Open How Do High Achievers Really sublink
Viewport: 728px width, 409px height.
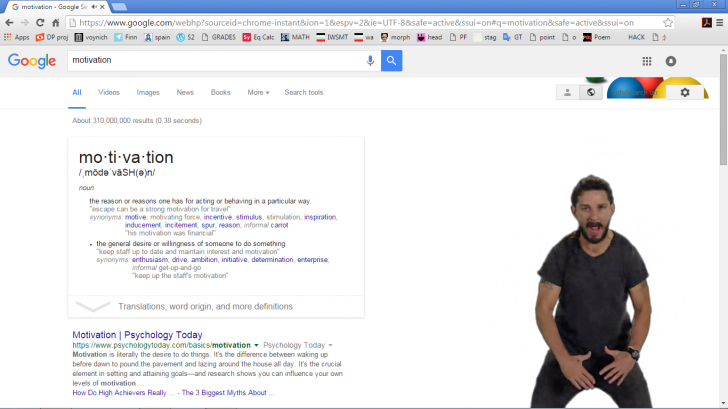point(123,393)
